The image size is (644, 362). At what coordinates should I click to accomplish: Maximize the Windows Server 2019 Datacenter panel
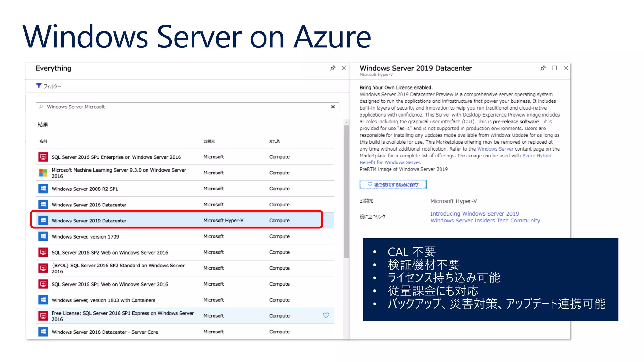point(554,68)
